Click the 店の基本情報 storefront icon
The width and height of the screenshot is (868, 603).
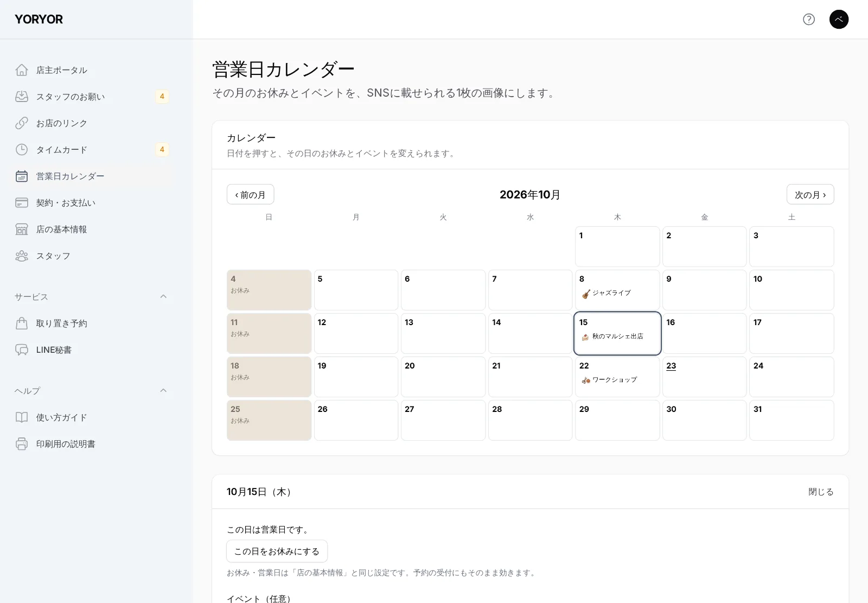pos(22,230)
